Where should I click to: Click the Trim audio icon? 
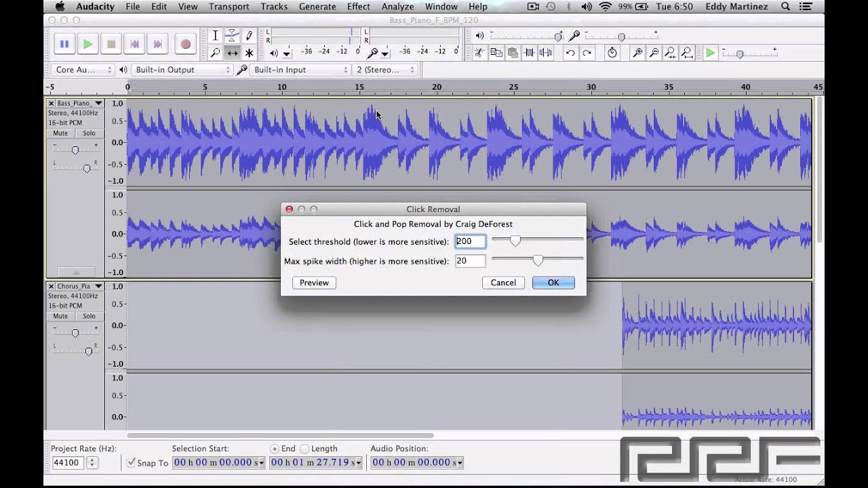[x=529, y=53]
